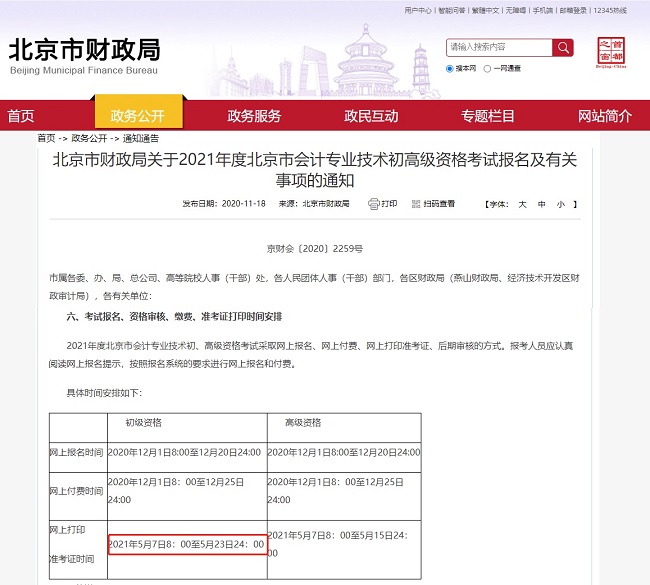Click the QR code icon for 扫码查看
The width and height of the screenshot is (650, 585).
[416, 204]
